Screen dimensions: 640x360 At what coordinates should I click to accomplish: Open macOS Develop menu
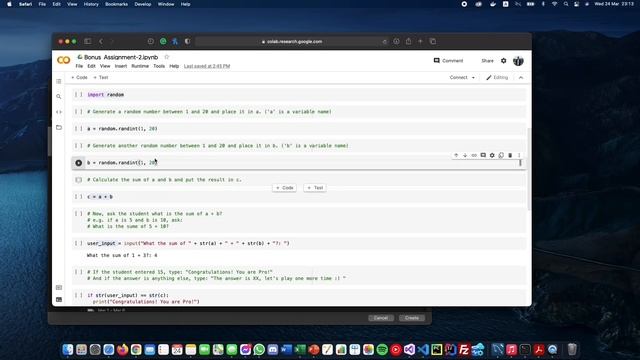(x=142, y=4)
